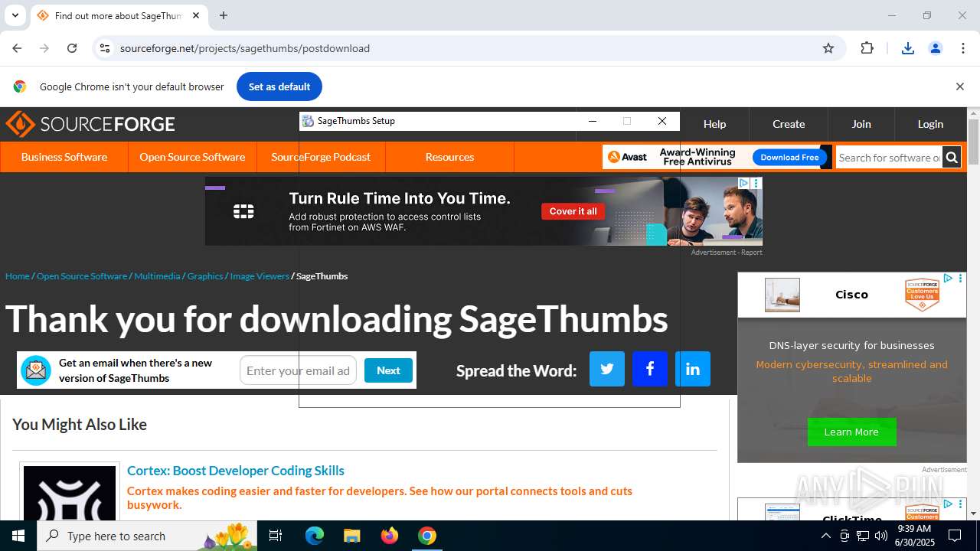Open notification center icon

955,536
